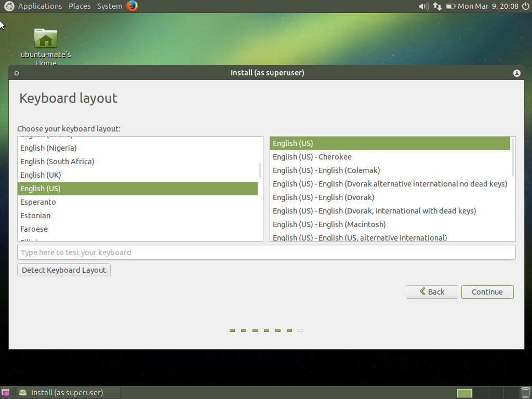Check the battery status icon

450,6
